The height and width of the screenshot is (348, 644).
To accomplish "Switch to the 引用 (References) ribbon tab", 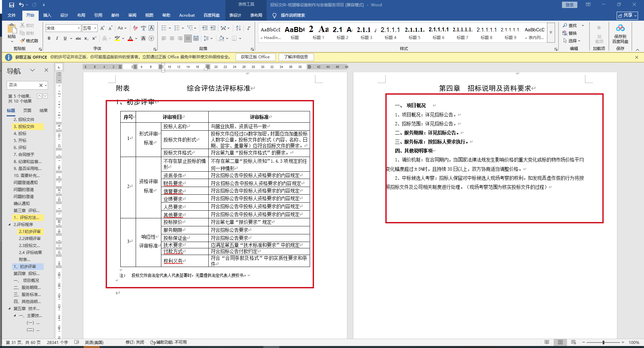I will (98, 15).
